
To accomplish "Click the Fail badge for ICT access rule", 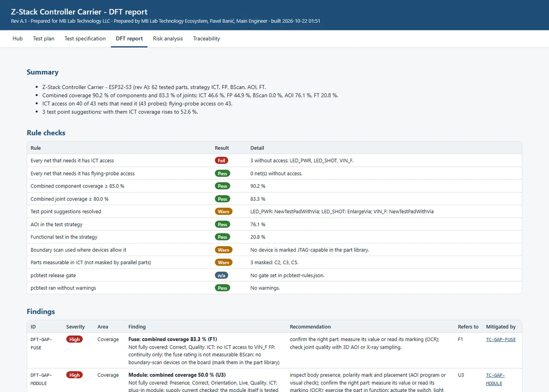I will pyautogui.click(x=221, y=160).
